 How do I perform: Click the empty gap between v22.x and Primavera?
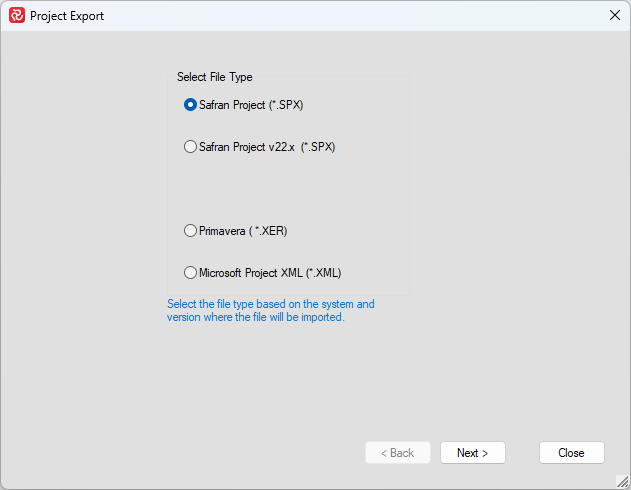click(x=288, y=189)
